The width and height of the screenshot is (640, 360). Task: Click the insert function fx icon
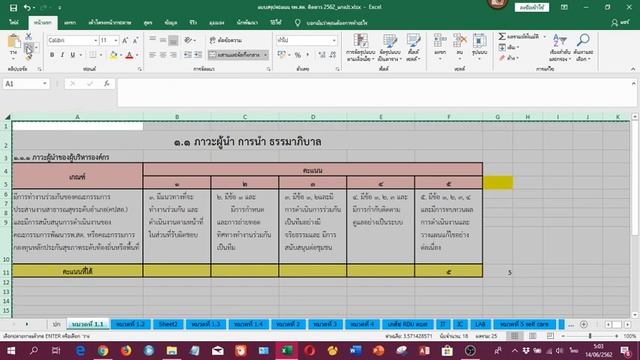pyautogui.click(x=107, y=84)
